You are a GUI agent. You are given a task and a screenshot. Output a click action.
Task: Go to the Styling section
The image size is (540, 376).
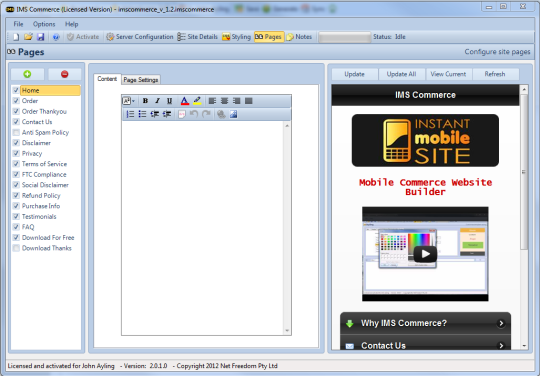point(236,37)
